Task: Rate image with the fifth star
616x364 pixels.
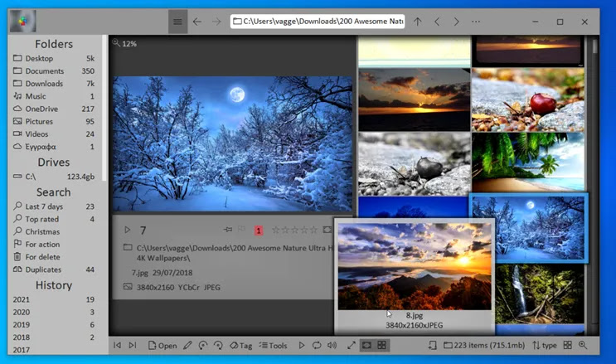Action: click(313, 230)
